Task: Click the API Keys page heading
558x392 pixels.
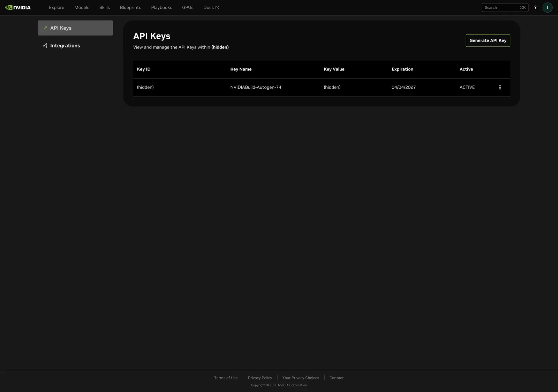Action: click(x=152, y=36)
